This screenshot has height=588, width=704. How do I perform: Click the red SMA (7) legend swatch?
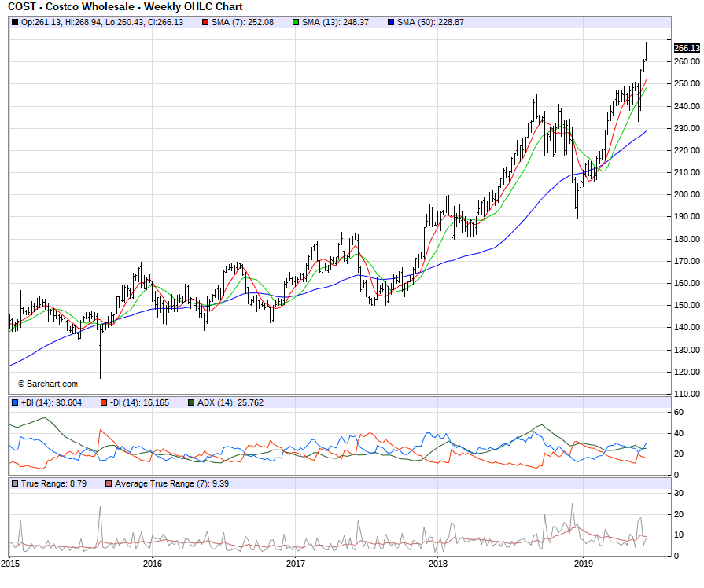[205, 22]
